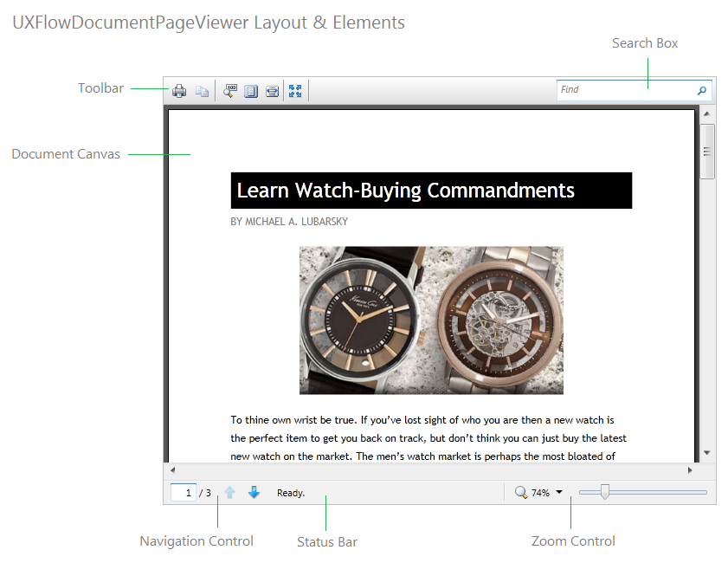This screenshot has height=563, width=728.
Task: Click the "BY MICHAEL A. LUBARSKY" byline
Action: (289, 222)
